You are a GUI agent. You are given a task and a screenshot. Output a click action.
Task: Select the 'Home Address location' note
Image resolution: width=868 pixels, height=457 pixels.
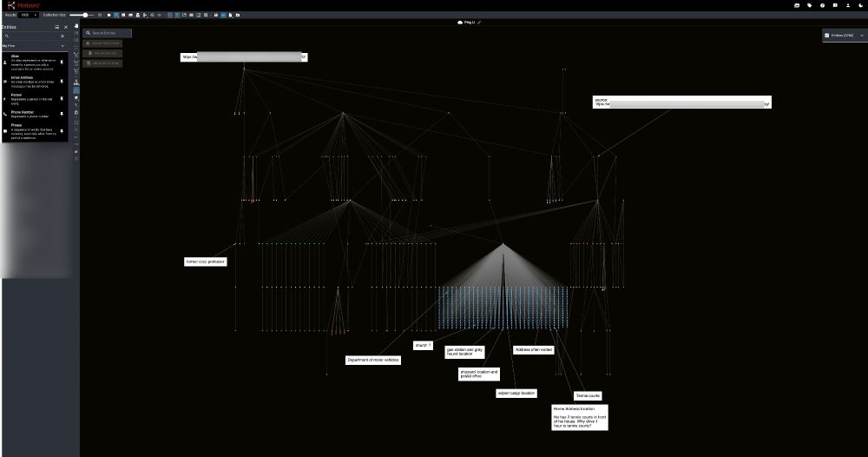(x=580, y=417)
